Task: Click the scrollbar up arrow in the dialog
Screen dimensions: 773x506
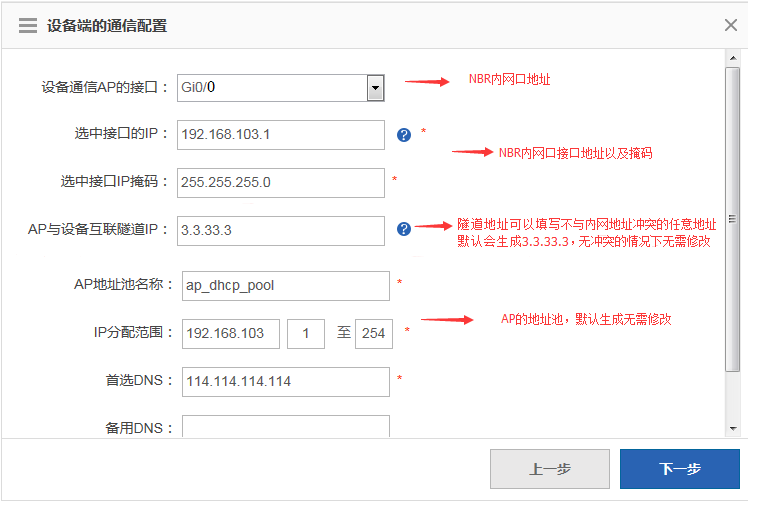Action: [x=732, y=60]
